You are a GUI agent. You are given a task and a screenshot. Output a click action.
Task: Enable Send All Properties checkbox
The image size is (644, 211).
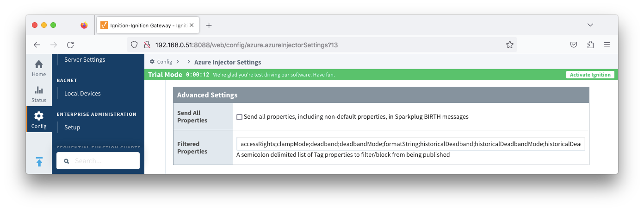pyautogui.click(x=239, y=117)
